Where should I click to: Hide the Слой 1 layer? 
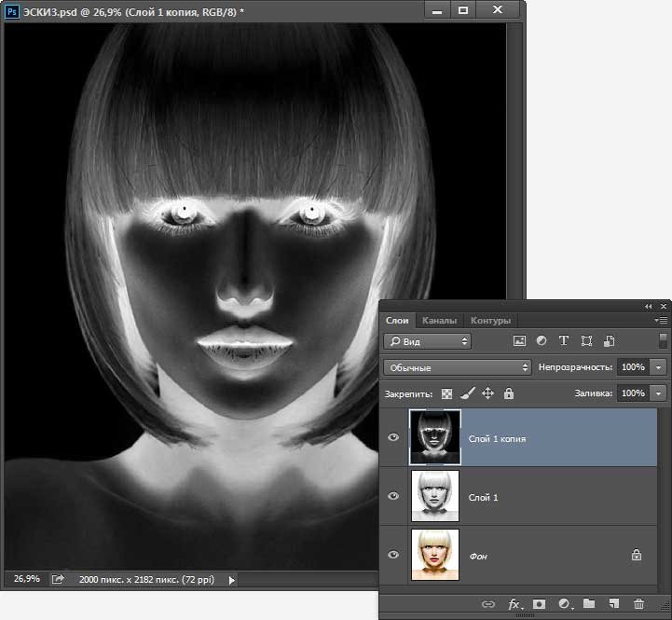coord(393,496)
